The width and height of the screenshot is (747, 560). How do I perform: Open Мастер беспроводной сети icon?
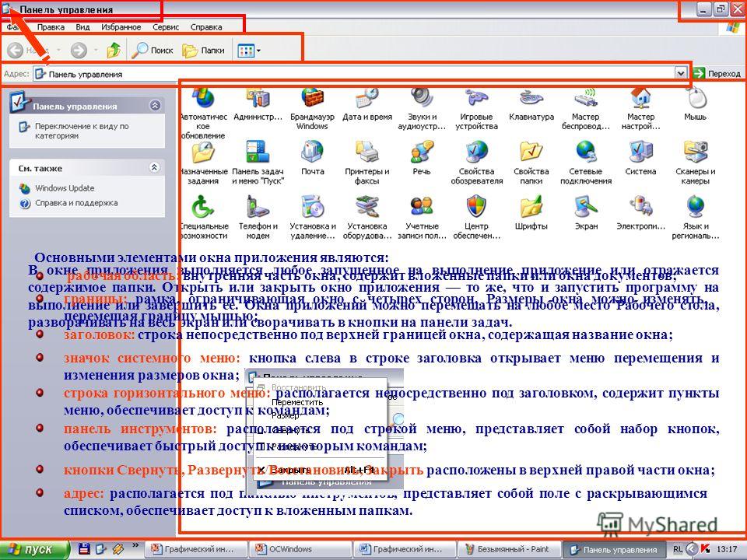click(x=585, y=99)
